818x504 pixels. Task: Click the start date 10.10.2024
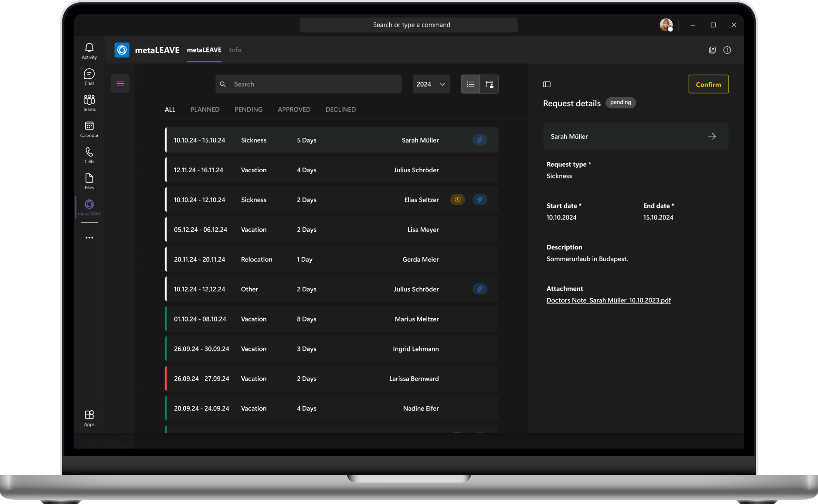(x=561, y=217)
